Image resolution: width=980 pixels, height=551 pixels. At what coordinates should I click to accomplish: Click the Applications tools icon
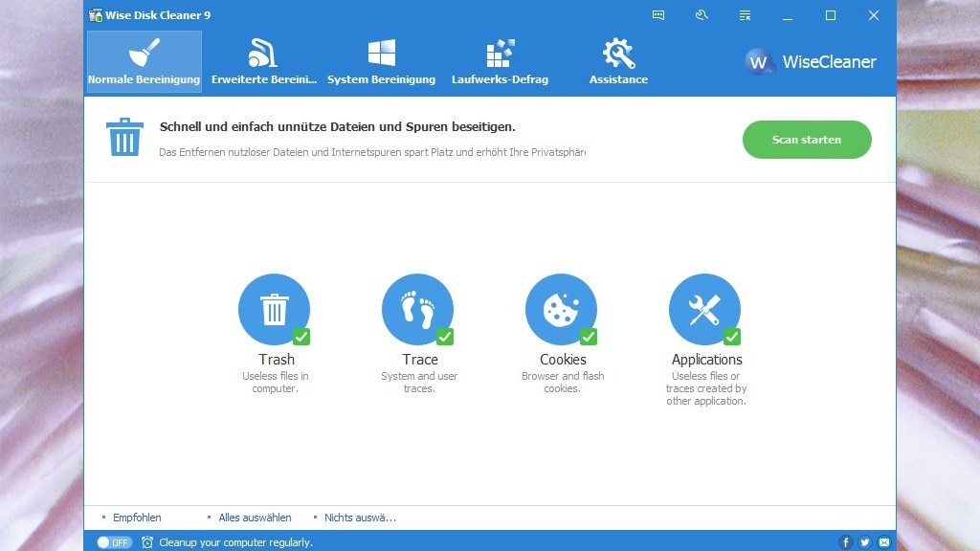(704, 309)
